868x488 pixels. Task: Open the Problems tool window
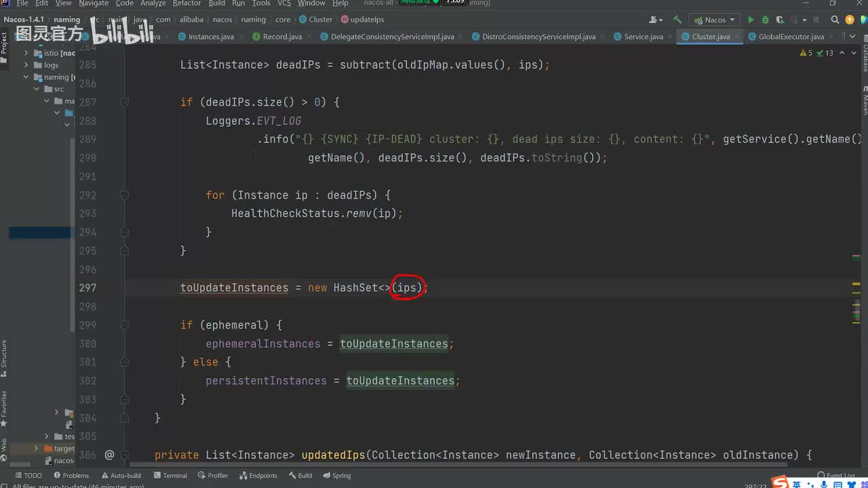click(71, 476)
